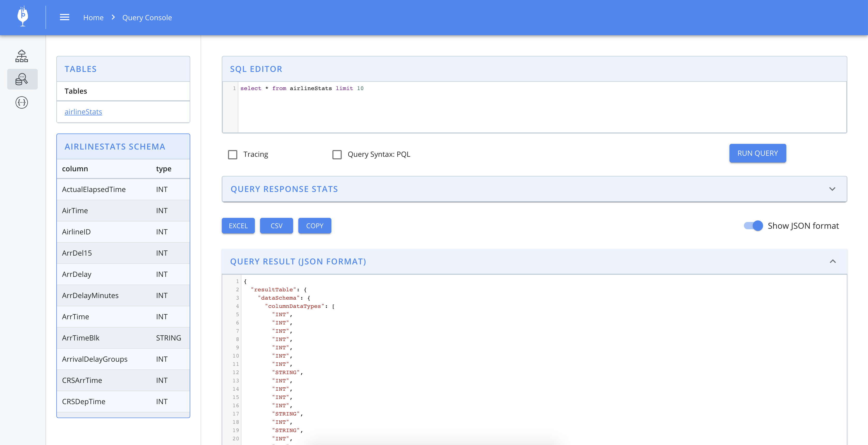
Task: Click the ActualElapsedTime column row
Action: (x=123, y=190)
